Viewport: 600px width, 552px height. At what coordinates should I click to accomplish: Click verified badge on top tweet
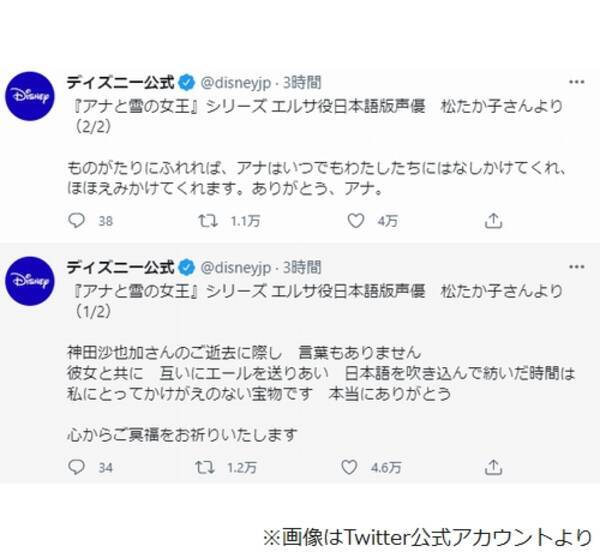[184, 81]
